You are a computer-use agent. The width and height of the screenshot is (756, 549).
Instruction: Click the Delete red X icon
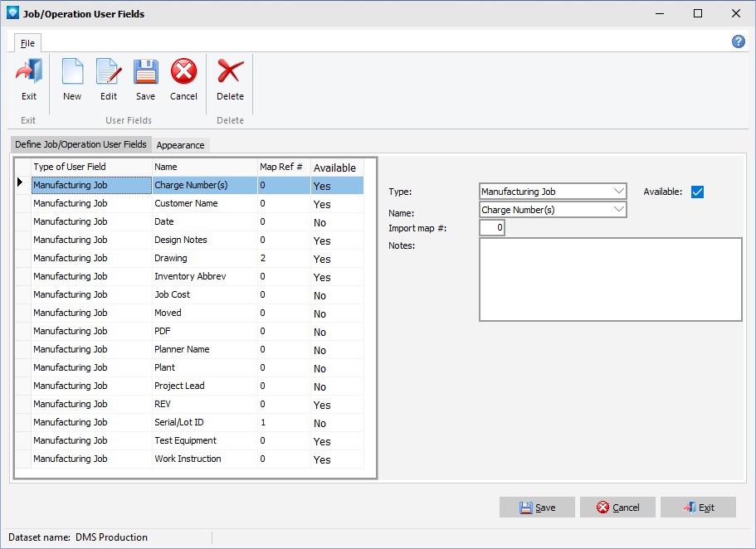point(230,73)
